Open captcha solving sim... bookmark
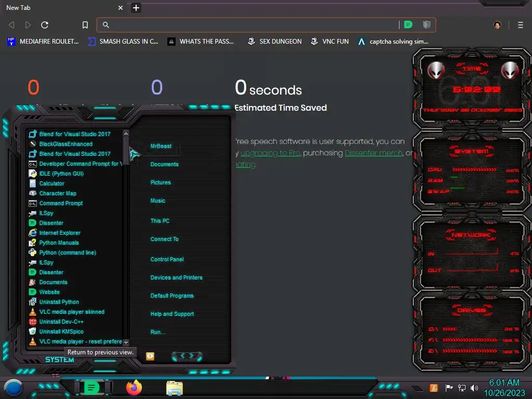532x399 pixels. [x=393, y=42]
